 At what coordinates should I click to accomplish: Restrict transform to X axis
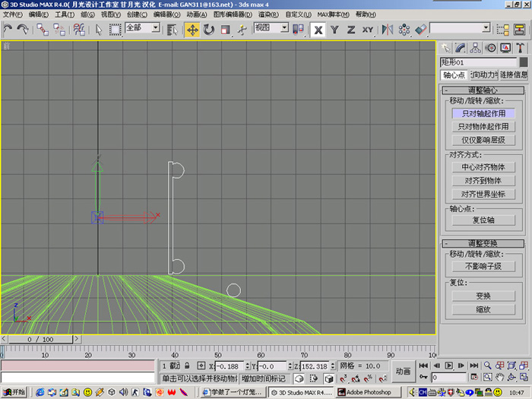tap(318, 30)
